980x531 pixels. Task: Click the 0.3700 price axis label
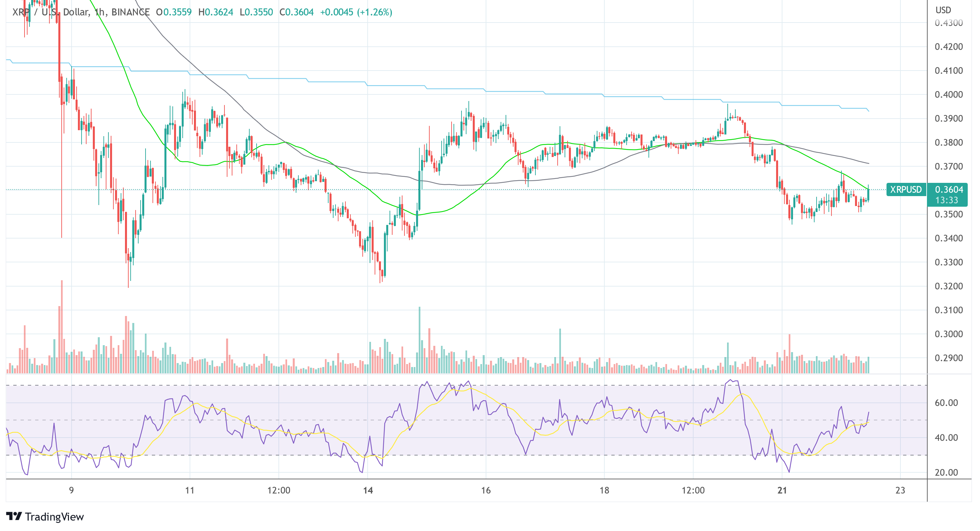tap(949, 167)
